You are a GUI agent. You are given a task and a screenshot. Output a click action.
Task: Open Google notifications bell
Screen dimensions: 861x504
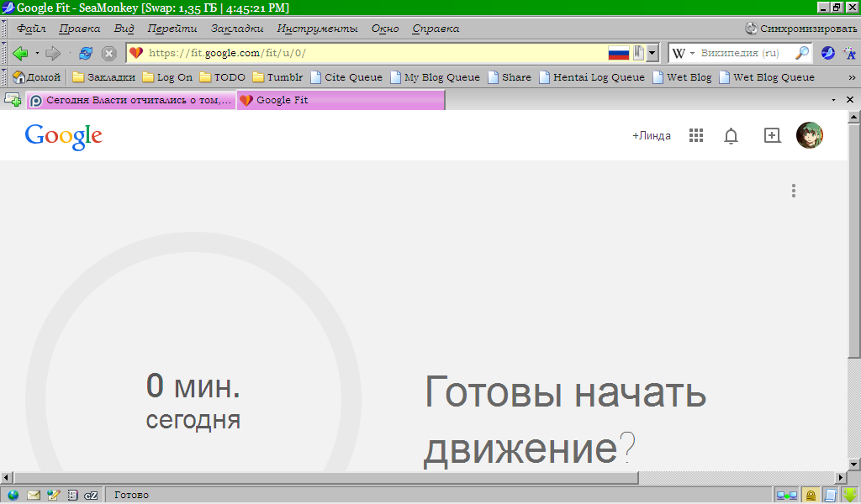[x=731, y=135]
